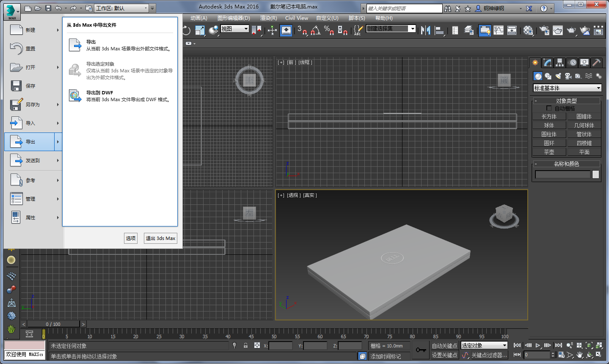Viewport: 609px width, 364px height.
Task: Collapse the 对象类型 rollout
Action: tap(566, 101)
